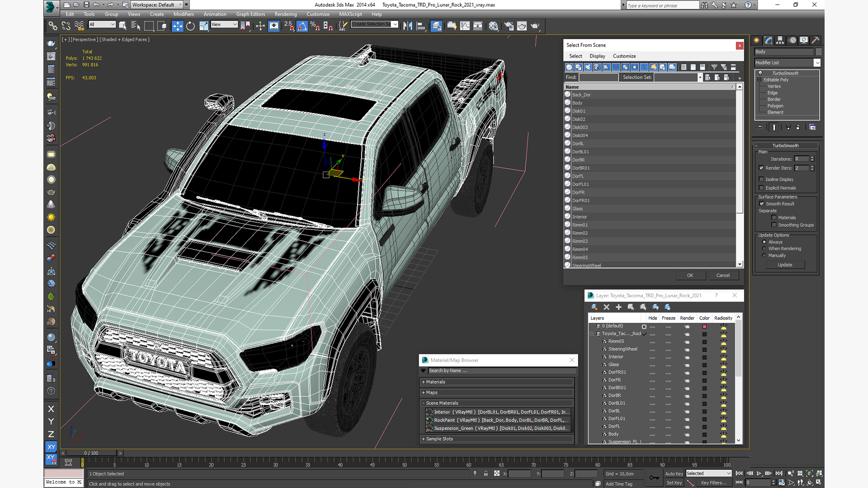Click the Mirror tool icon
Screen dimensions: 868x488
407,26
